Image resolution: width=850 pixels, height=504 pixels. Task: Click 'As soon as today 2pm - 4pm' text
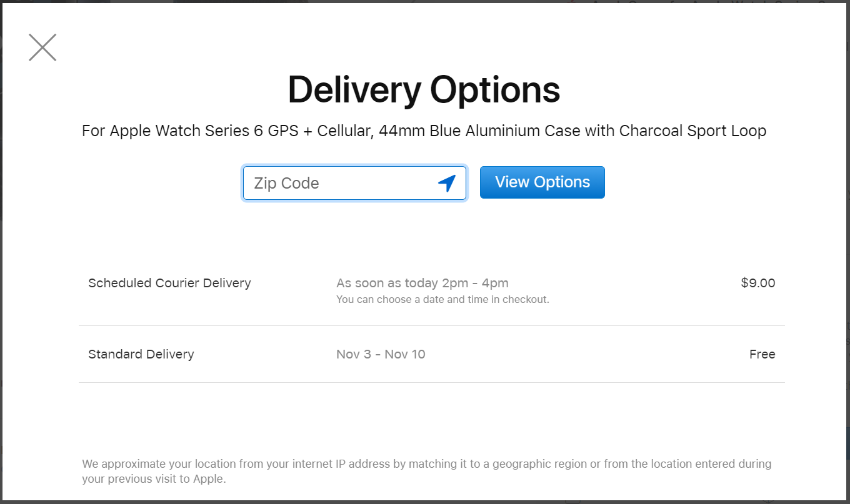422,283
